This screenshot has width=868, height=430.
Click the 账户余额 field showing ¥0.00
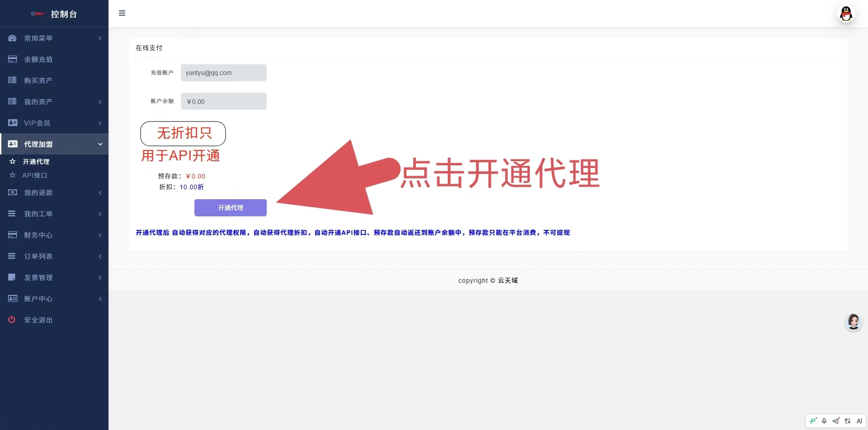[x=224, y=101]
